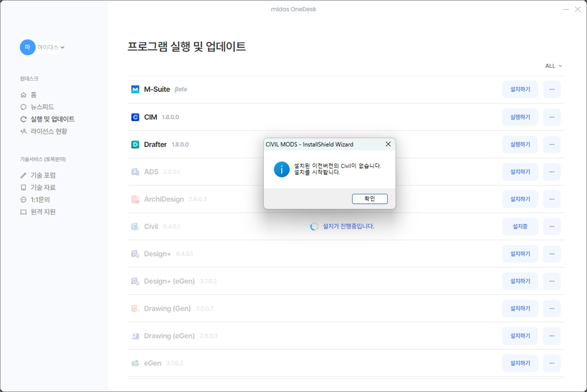
Task: Click the spinner next to 설치가 진행중입니다
Action: [x=314, y=226]
